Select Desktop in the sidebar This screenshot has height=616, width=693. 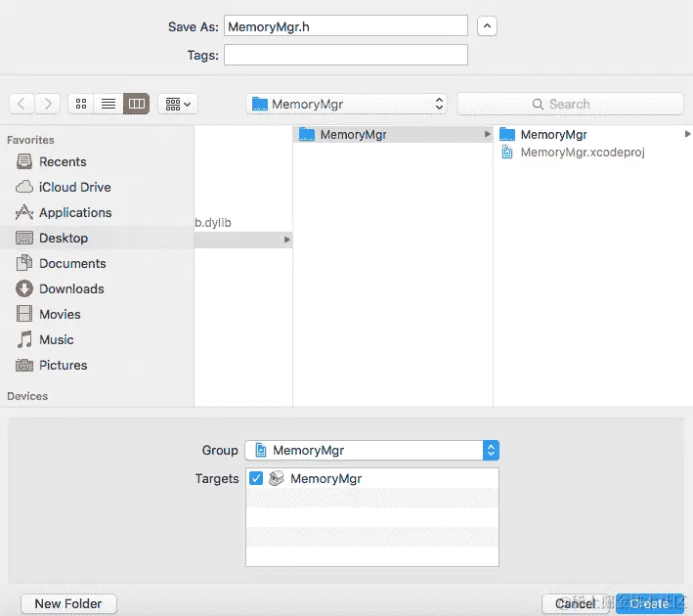(x=97, y=238)
